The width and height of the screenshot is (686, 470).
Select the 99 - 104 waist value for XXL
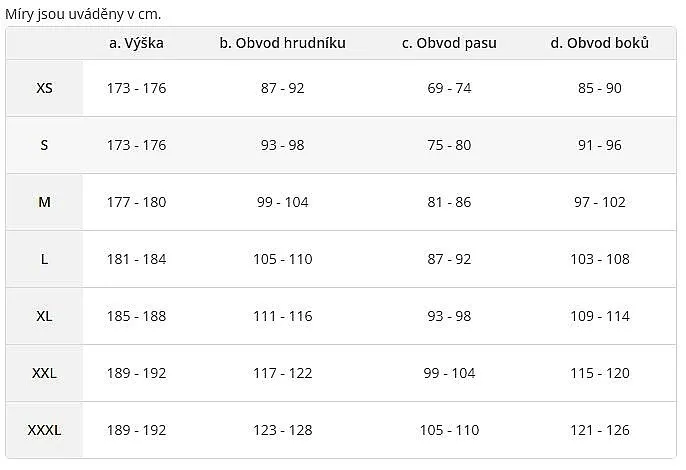449,373
